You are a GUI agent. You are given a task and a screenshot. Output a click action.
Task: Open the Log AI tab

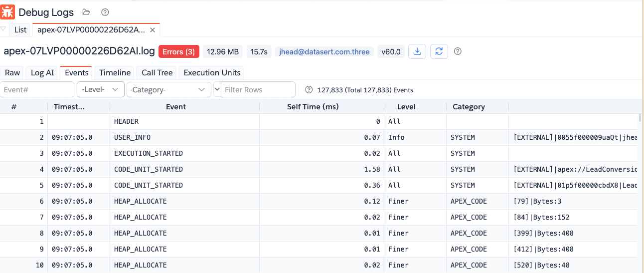pyautogui.click(x=42, y=73)
